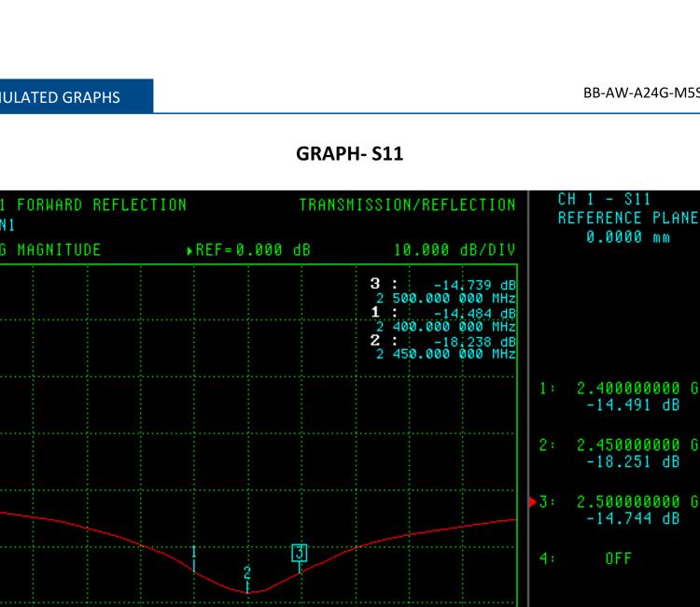Screen dimensions: 700x607
Task: Click marker 2 readout of -18.238 dB
Action: click(476, 341)
